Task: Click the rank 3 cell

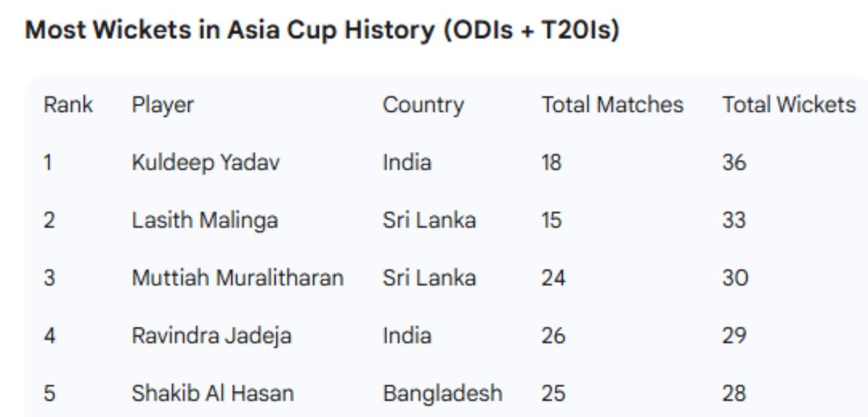Action: click(x=48, y=278)
